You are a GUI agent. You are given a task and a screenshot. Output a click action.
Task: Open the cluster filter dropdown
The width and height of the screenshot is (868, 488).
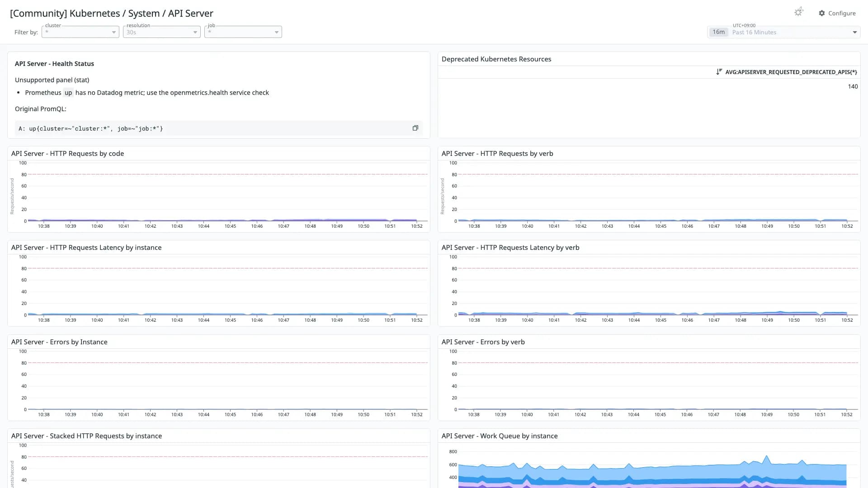point(80,32)
